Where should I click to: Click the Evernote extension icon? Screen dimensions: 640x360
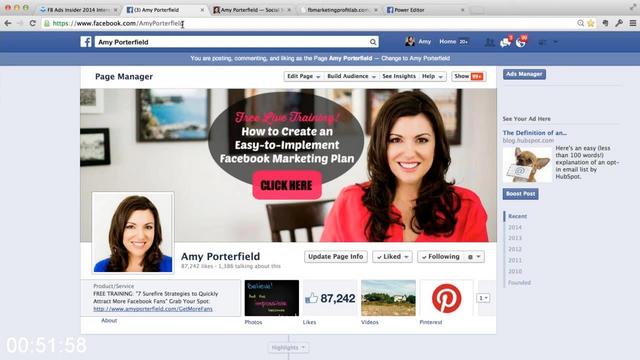pos(605,23)
